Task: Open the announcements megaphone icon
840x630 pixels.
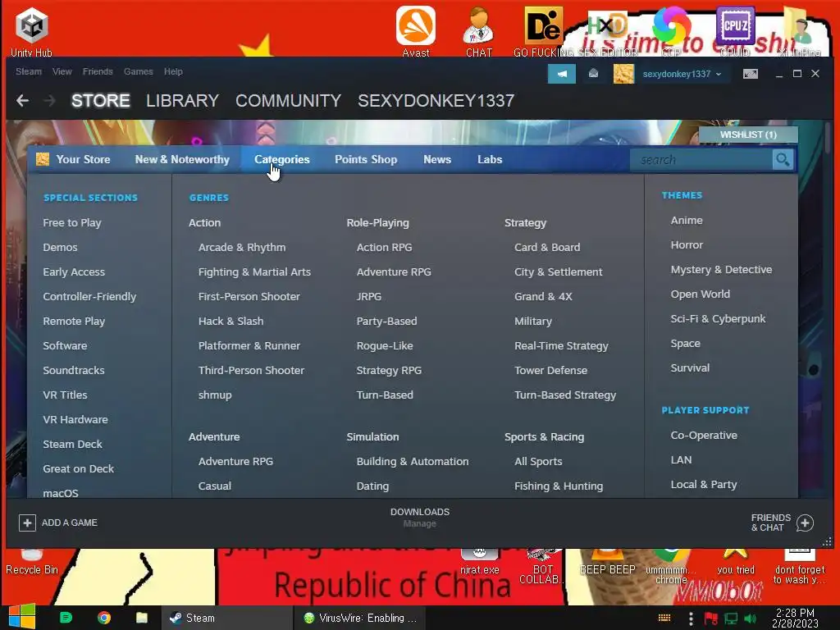Action: tap(561, 74)
